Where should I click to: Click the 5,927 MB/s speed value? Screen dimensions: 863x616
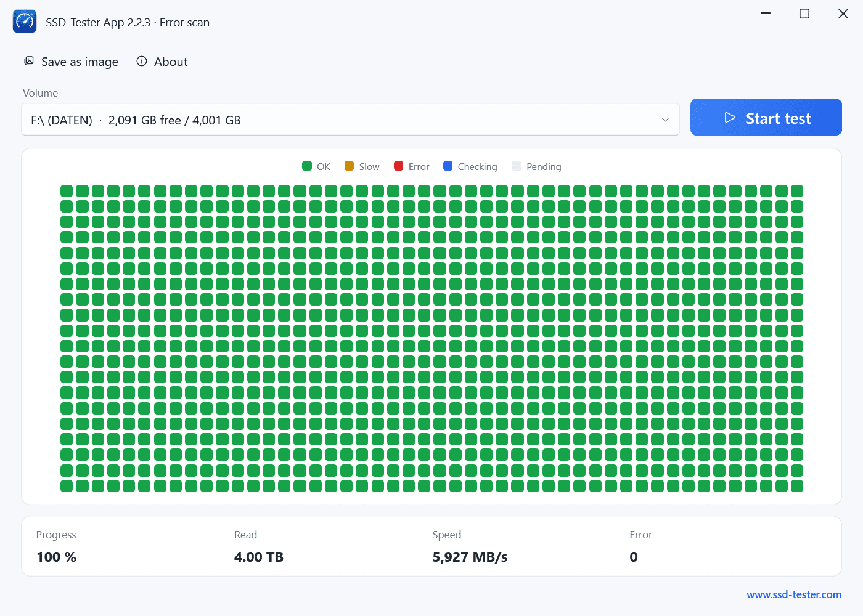coord(470,557)
